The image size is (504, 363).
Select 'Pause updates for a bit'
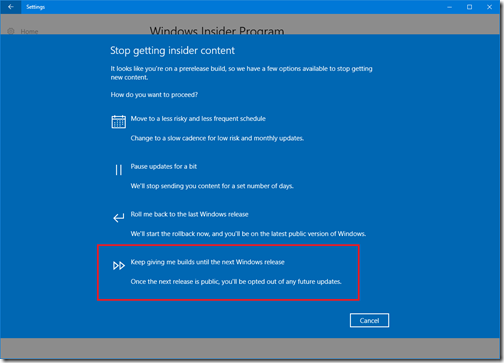click(x=164, y=166)
